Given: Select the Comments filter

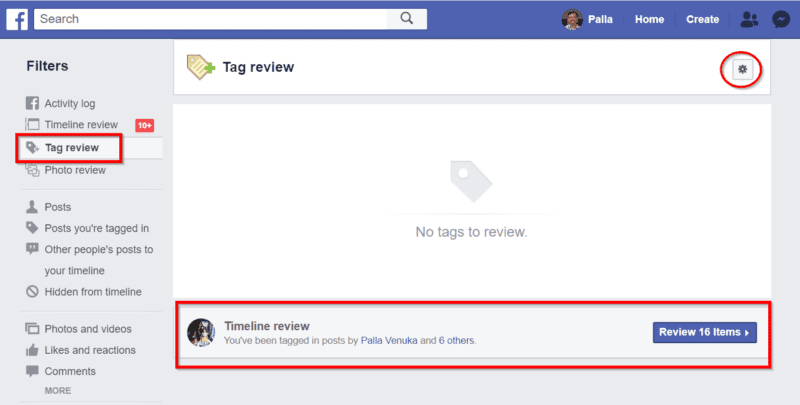Looking at the screenshot, I should (x=70, y=371).
